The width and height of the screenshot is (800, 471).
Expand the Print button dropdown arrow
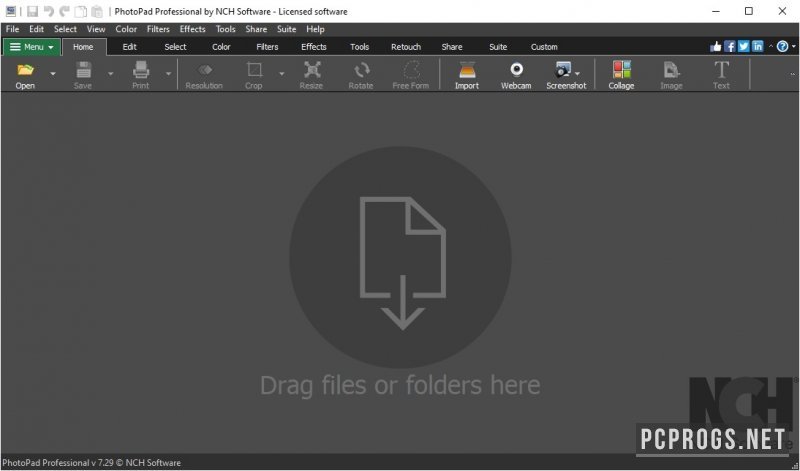168,74
